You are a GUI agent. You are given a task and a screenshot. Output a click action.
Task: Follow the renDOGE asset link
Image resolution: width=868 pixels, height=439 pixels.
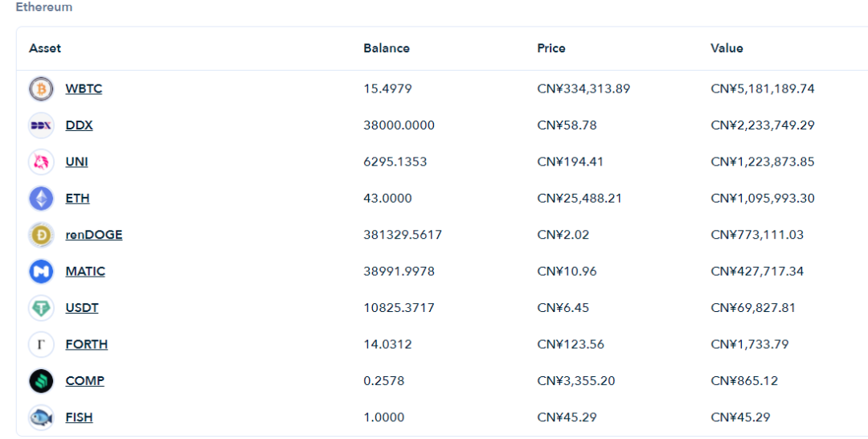[x=94, y=235]
